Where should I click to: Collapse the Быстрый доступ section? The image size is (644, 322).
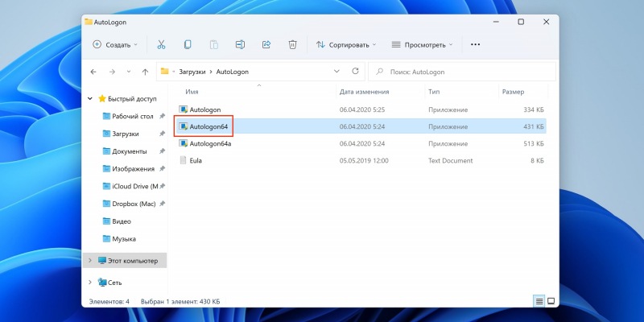click(x=90, y=98)
